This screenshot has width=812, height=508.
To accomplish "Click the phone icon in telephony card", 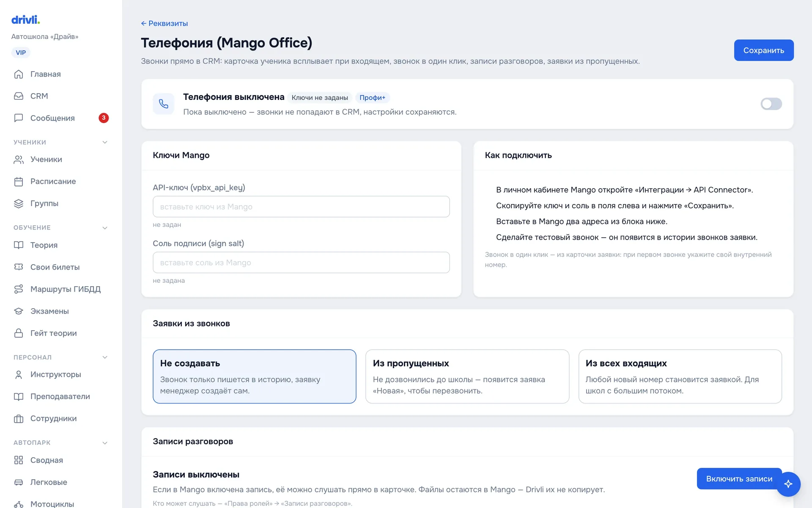I will click(164, 104).
